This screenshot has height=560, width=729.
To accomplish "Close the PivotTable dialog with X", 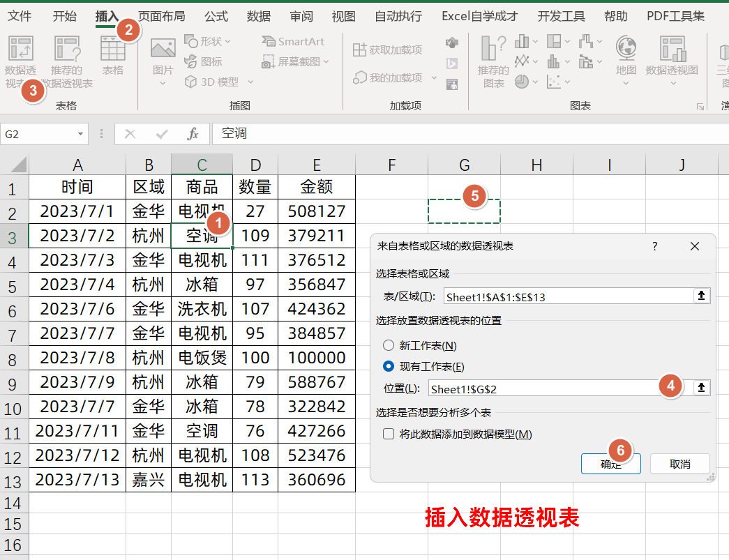I will point(695,246).
